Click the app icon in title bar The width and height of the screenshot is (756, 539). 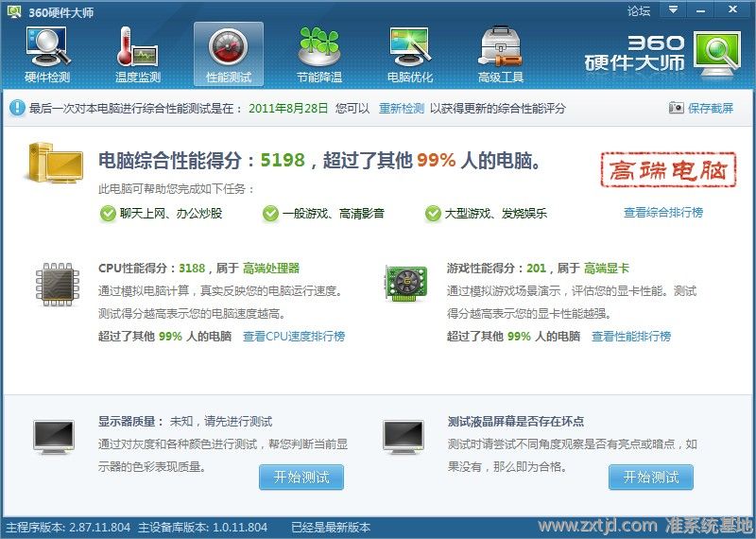[14, 11]
